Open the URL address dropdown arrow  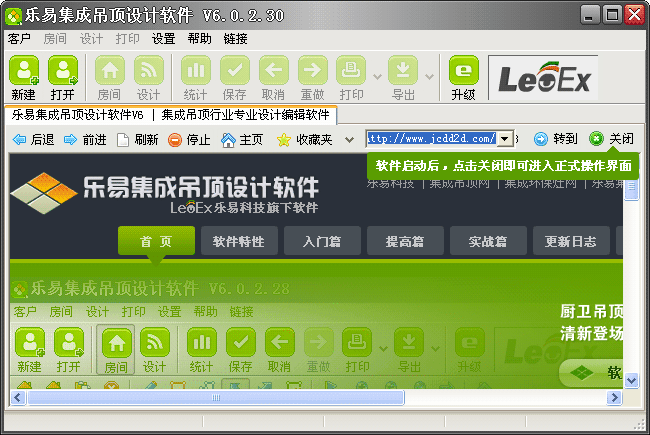pyautogui.click(x=505, y=139)
